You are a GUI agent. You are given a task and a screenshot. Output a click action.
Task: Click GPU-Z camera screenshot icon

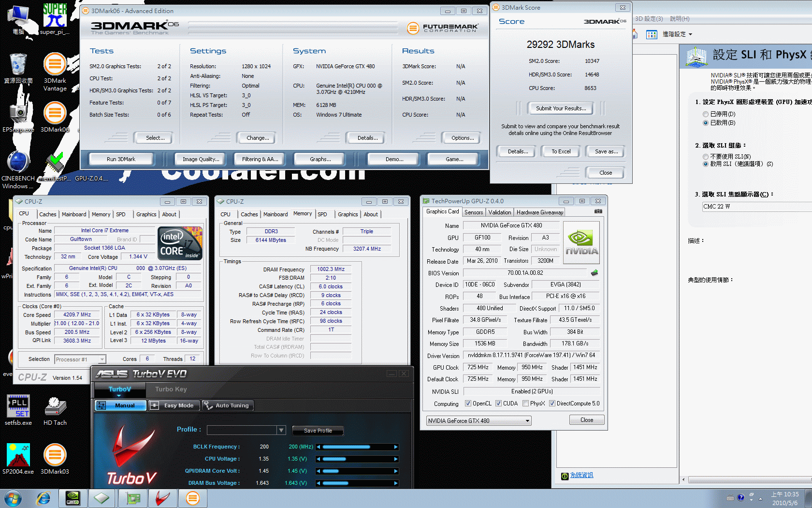tap(598, 211)
